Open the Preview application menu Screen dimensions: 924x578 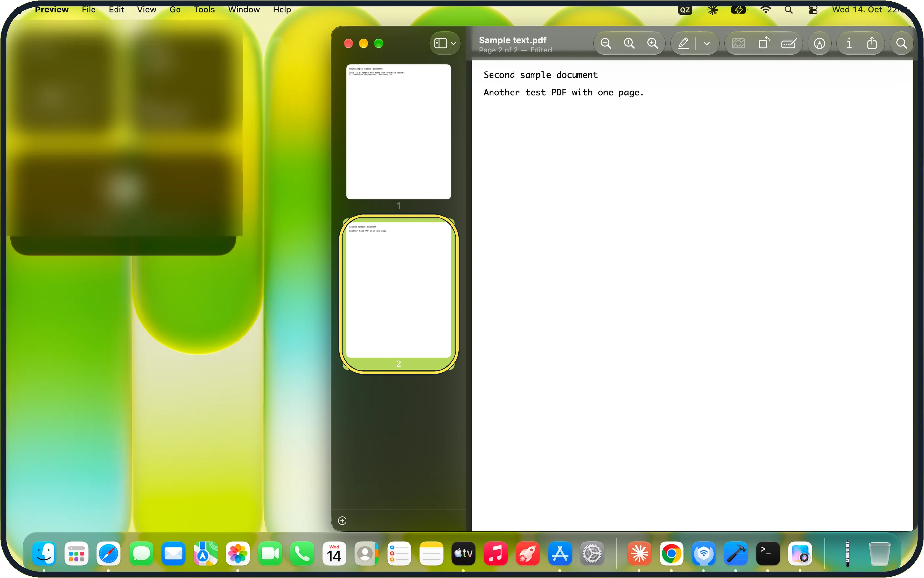(52, 10)
